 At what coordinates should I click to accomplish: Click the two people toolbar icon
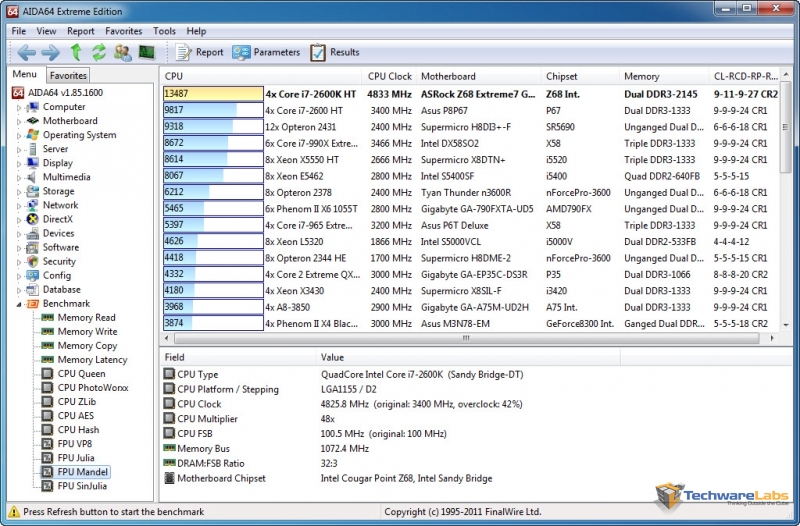pyautogui.click(x=122, y=52)
